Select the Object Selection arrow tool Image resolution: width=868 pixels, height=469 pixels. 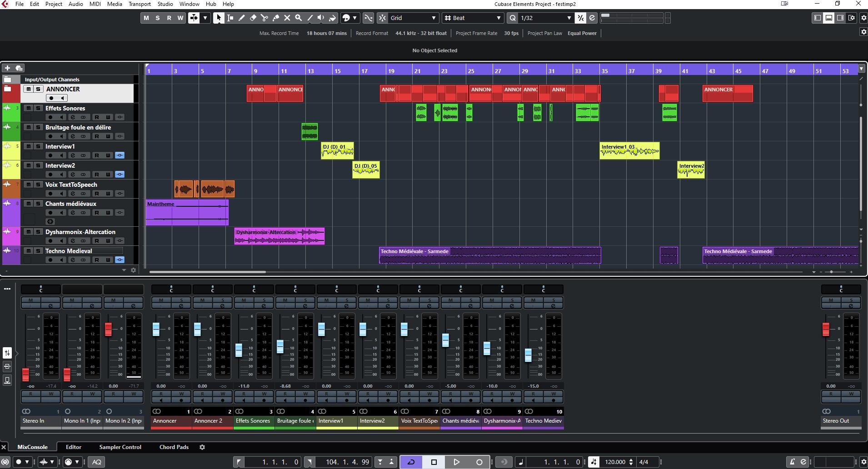coord(219,18)
